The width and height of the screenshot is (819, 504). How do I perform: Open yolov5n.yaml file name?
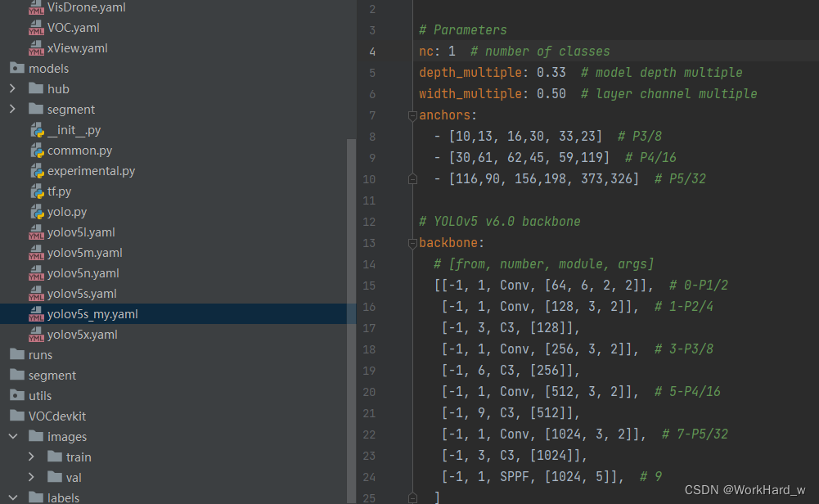83,273
